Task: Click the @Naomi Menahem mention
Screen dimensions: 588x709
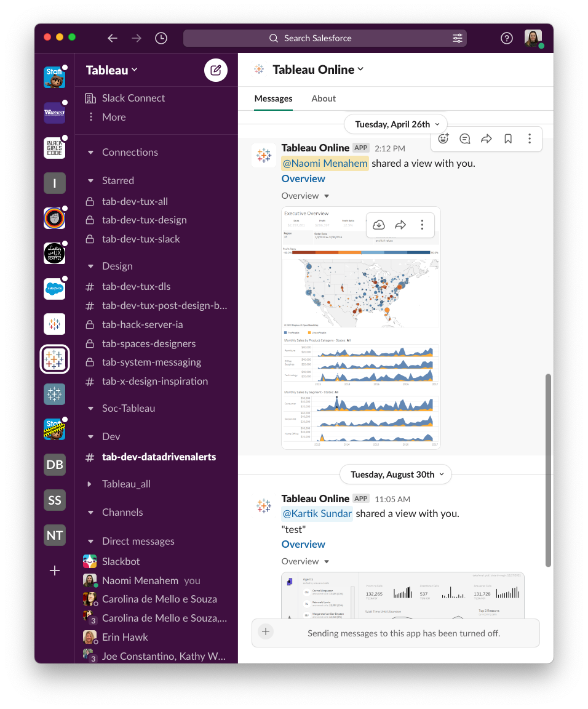Action: 325,163
